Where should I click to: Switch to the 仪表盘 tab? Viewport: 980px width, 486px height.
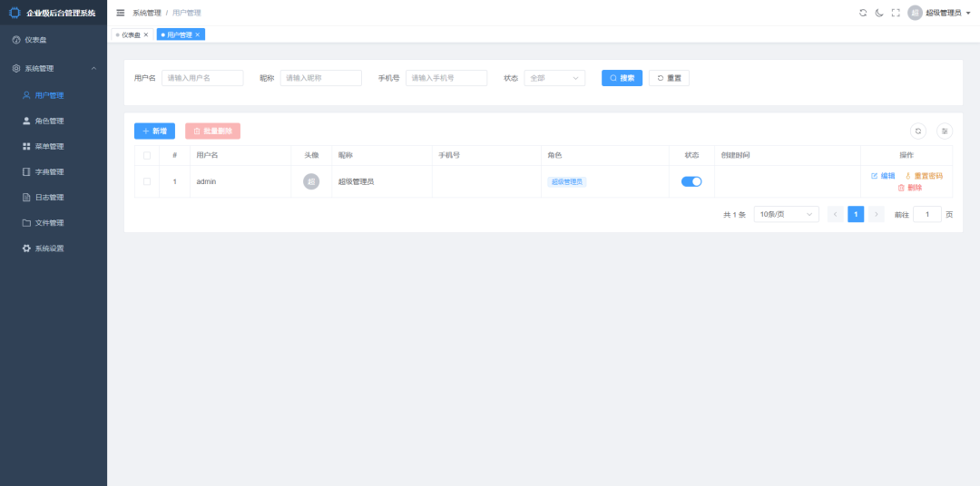pos(131,35)
